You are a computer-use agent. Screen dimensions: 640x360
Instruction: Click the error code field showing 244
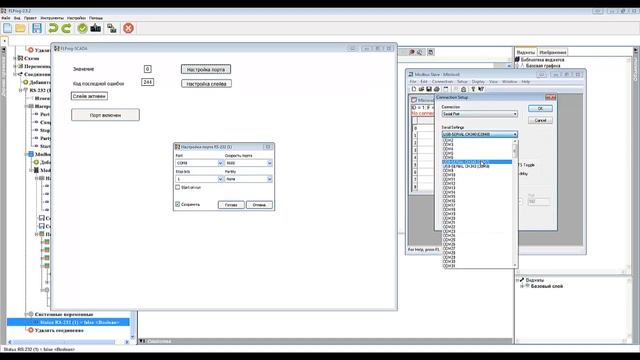147,82
